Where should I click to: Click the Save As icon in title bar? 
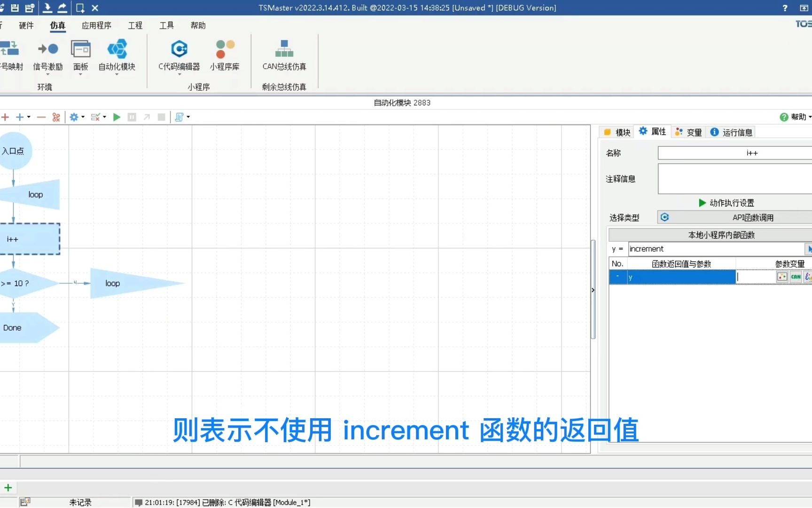click(30, 8)
